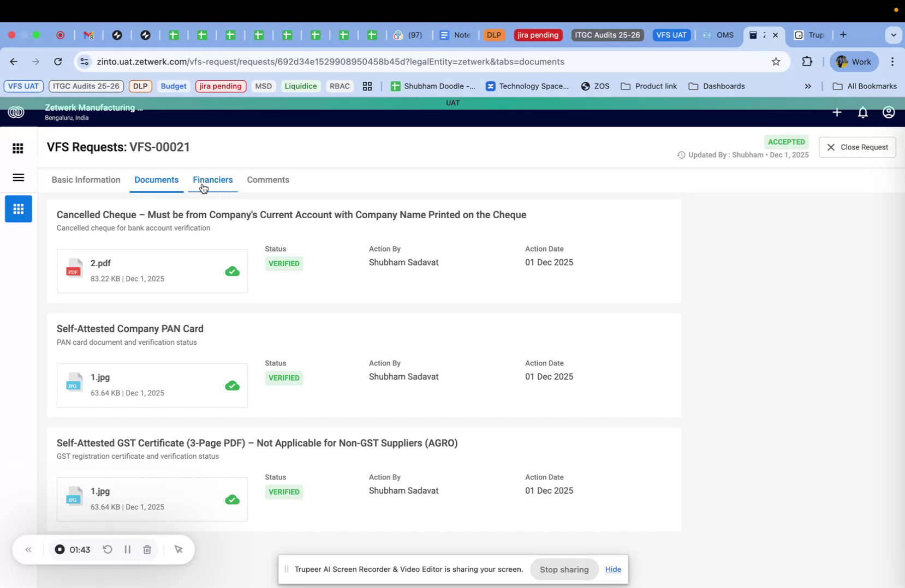Open Chrome's three-dot menu
The height and width of the screenshot is (588, 905).
[893, 62]
